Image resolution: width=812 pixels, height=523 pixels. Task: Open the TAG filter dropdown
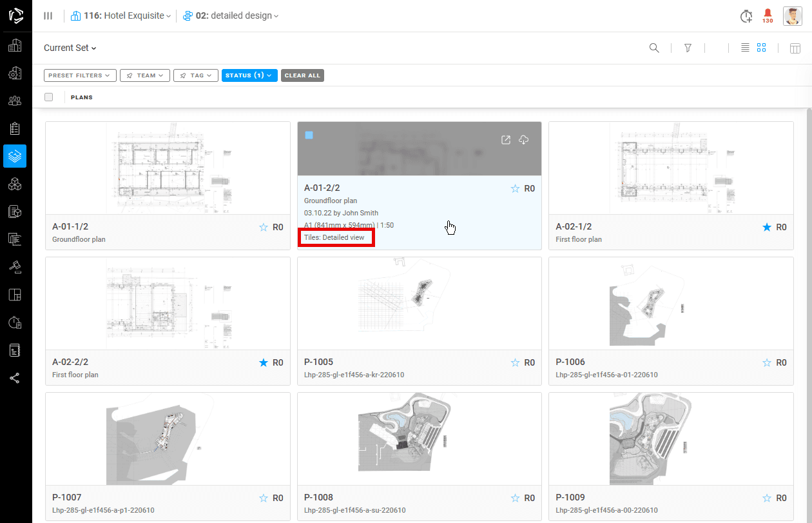point(196,75)
